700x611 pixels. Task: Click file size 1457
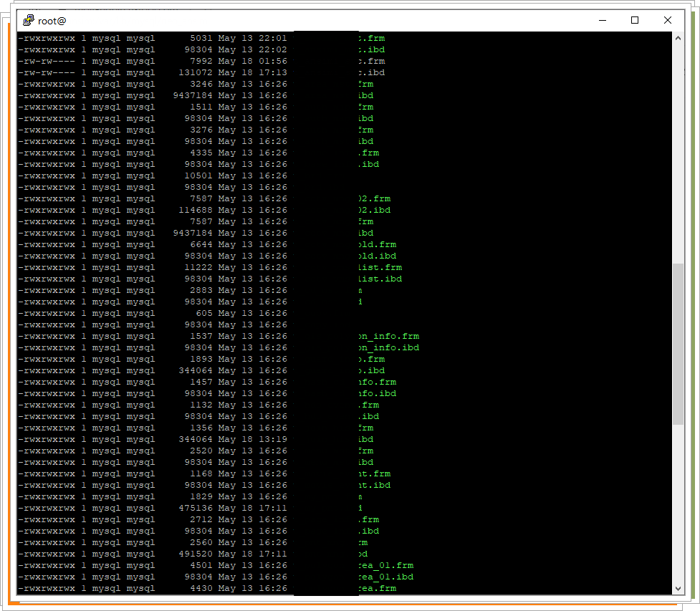pos(201,382)
